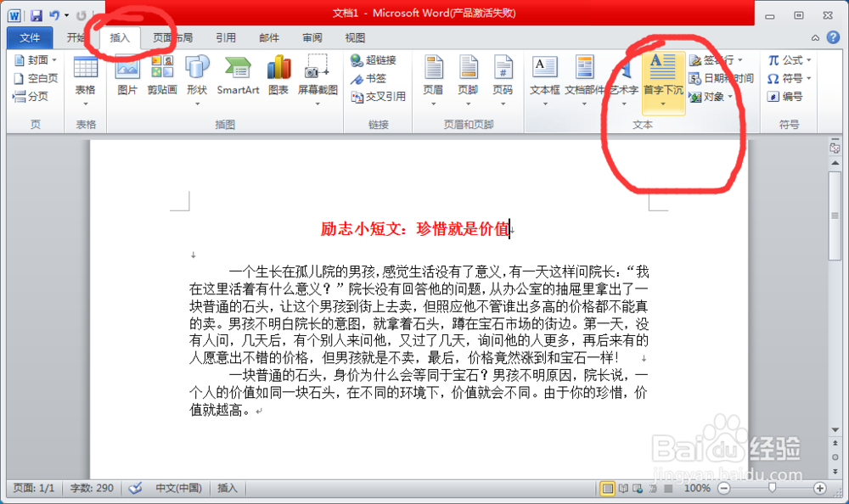Viewport: 849px width, 504px height.
Task: Open word count from 字数:290 status
Action: (92, 488)
